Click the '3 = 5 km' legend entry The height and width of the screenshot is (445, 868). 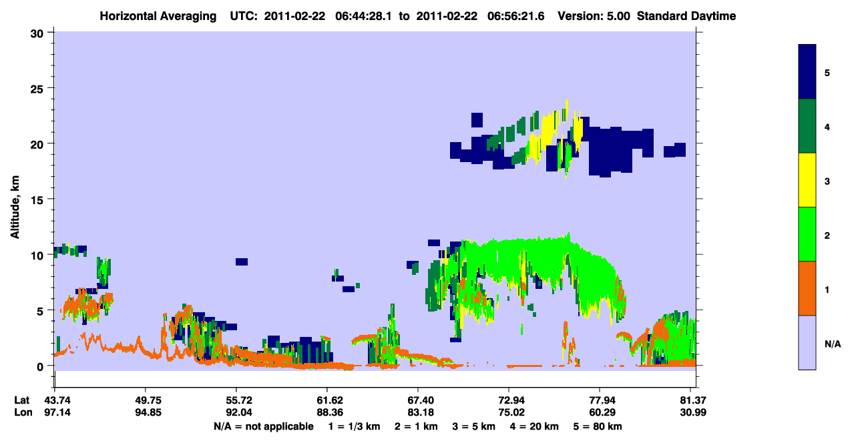pyautogui.click(x=473, y=426)
